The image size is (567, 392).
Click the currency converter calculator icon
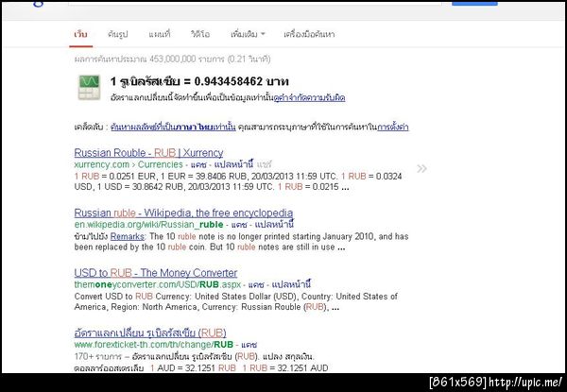[89, 88]
